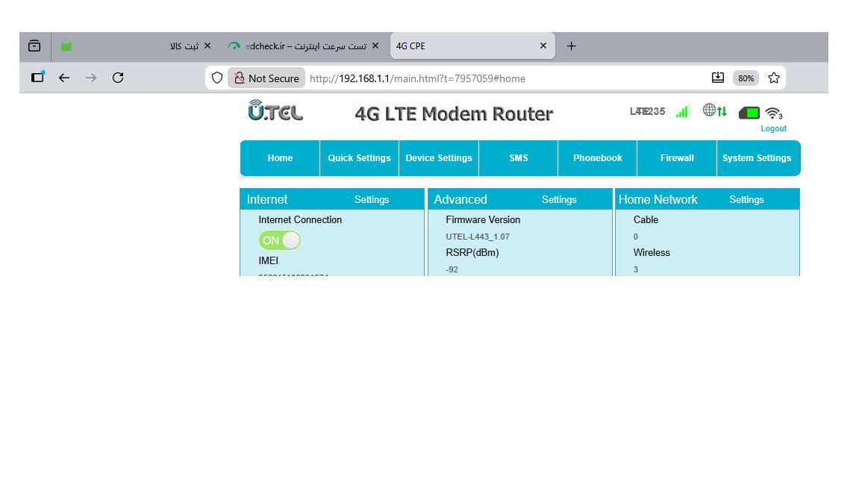Screen dimensions: 868x488
Task: Open the SMS menu
Action: tap(518, 158)
